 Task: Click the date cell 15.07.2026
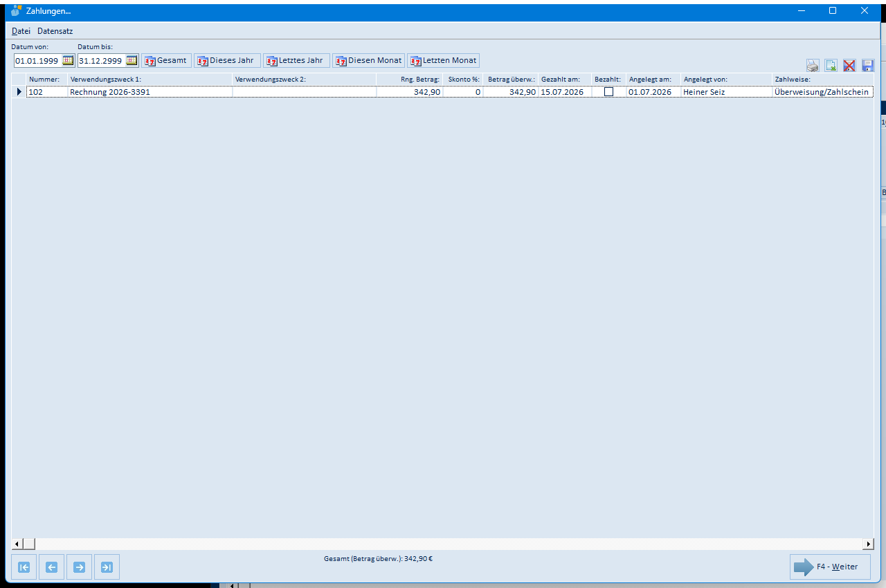[565, 91]
